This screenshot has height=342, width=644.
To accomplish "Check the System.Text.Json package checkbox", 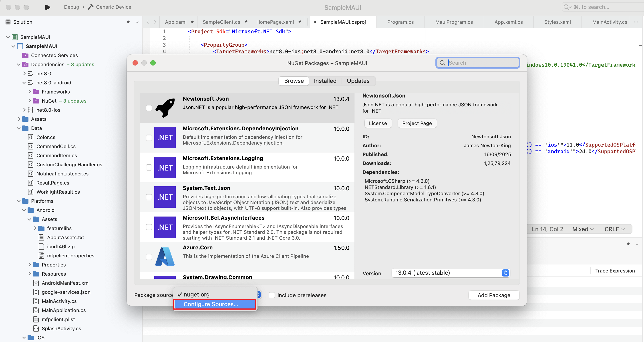I will (149, 197).
